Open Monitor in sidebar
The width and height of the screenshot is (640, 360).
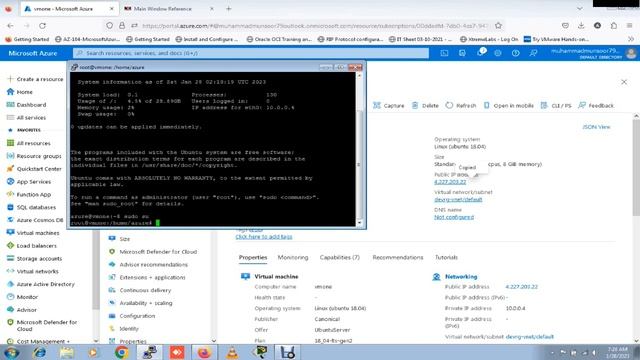[22, 297]
